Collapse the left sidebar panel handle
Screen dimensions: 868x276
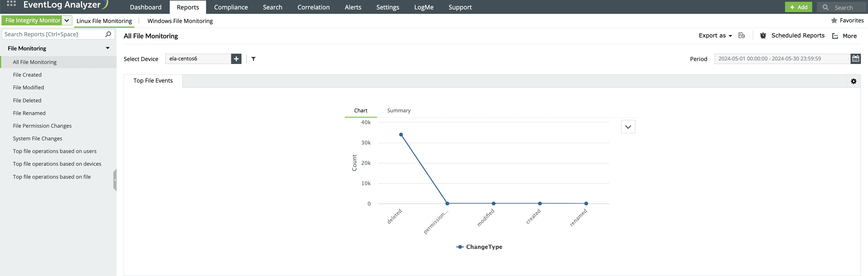(x=115, y=180)
